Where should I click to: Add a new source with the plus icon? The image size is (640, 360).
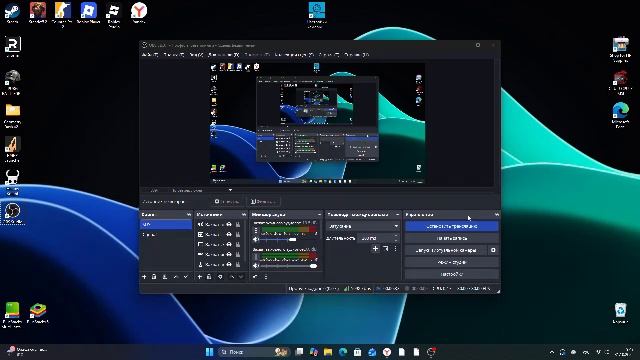(200, 277)
